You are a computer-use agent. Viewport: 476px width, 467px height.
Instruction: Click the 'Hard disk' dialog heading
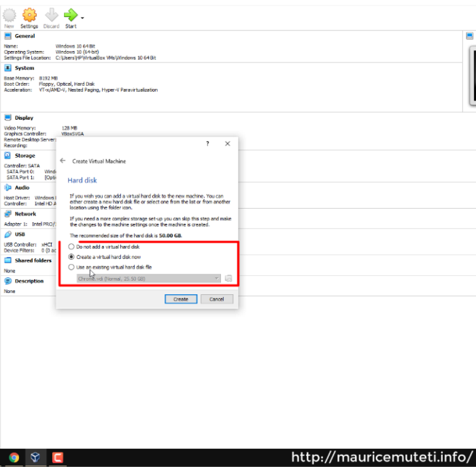click(82, 180)
